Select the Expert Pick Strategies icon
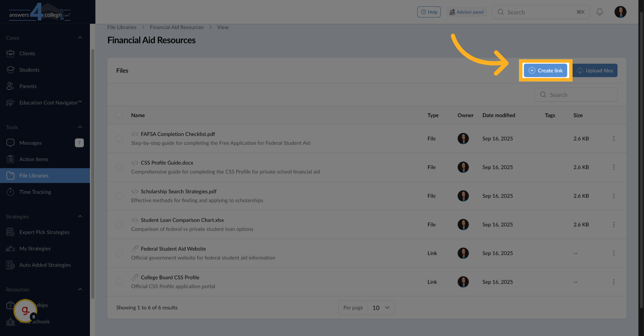This screenshot has width=644, height=336. point(10,232)
